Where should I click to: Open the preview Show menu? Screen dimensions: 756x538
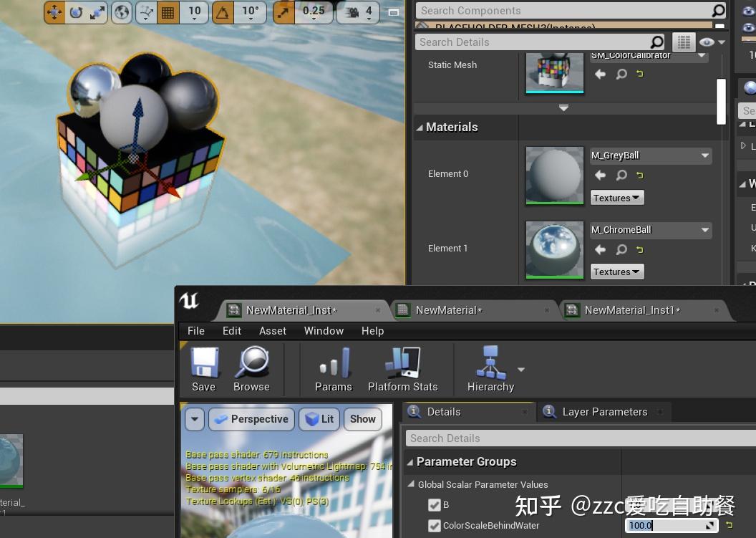[x=362, y=419]
